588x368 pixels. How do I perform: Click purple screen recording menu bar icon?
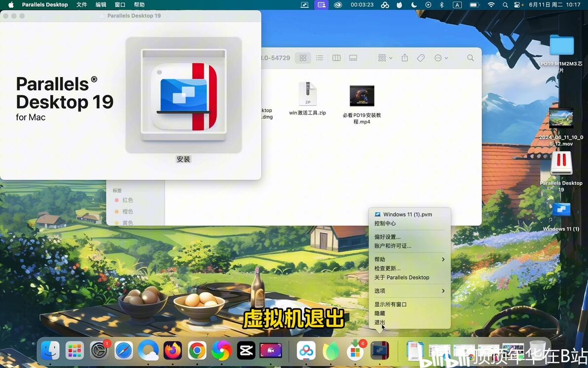(321, 5)
